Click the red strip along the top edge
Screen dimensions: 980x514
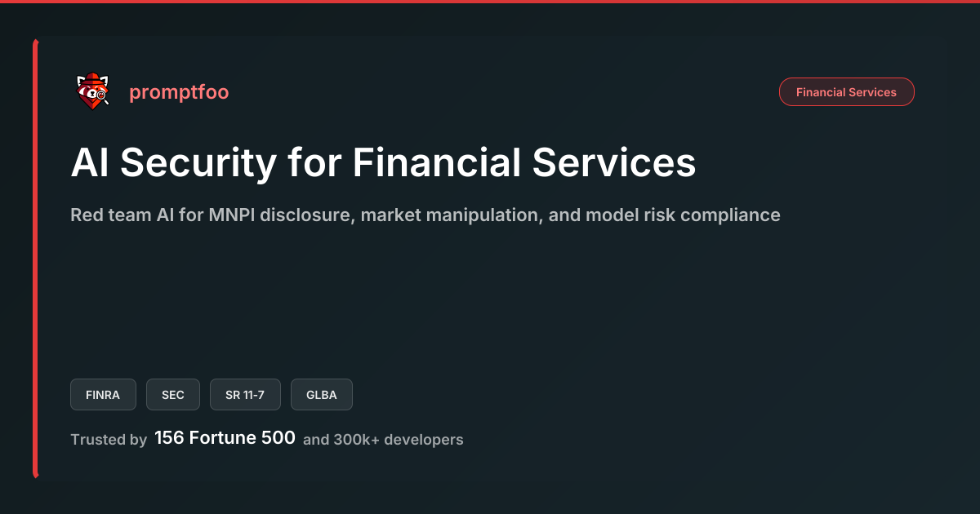490,2
